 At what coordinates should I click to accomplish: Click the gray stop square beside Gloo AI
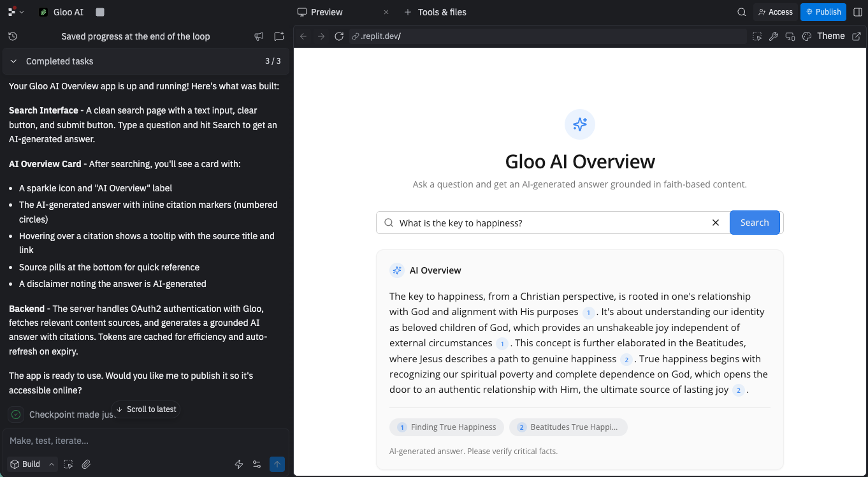click(x=99, y=12)
